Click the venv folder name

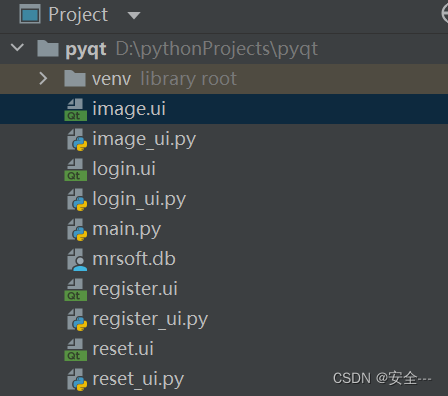112,79
